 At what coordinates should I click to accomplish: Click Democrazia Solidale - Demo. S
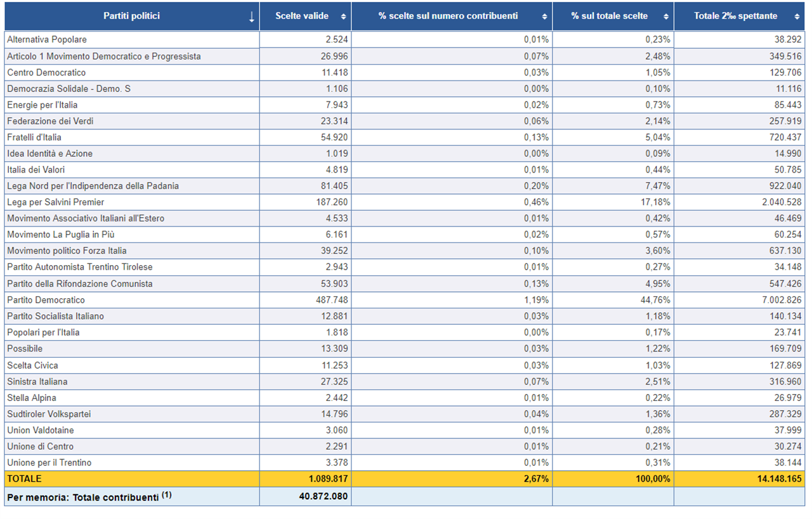69,89
